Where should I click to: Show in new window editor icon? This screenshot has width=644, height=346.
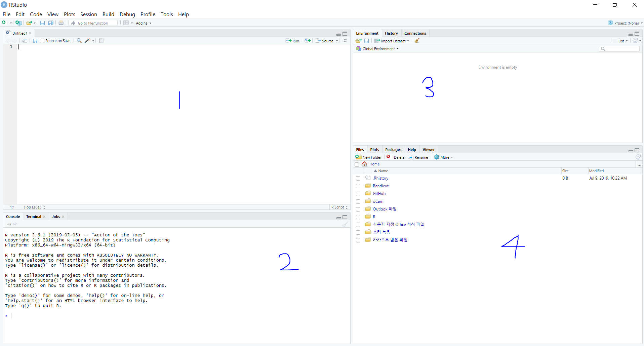coord(25,41)
